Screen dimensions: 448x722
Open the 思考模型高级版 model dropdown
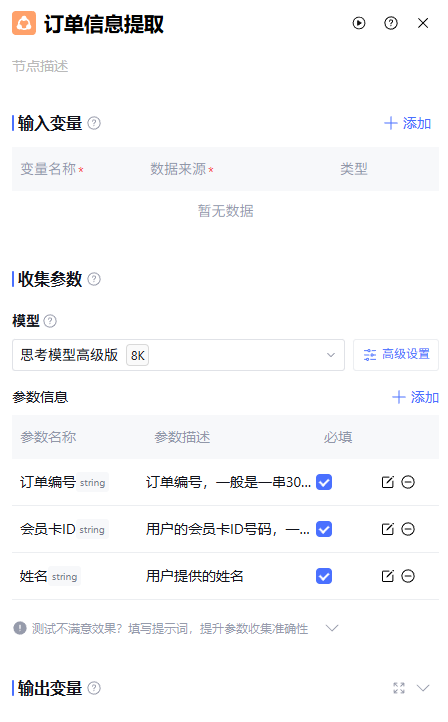tap(178, 355)
